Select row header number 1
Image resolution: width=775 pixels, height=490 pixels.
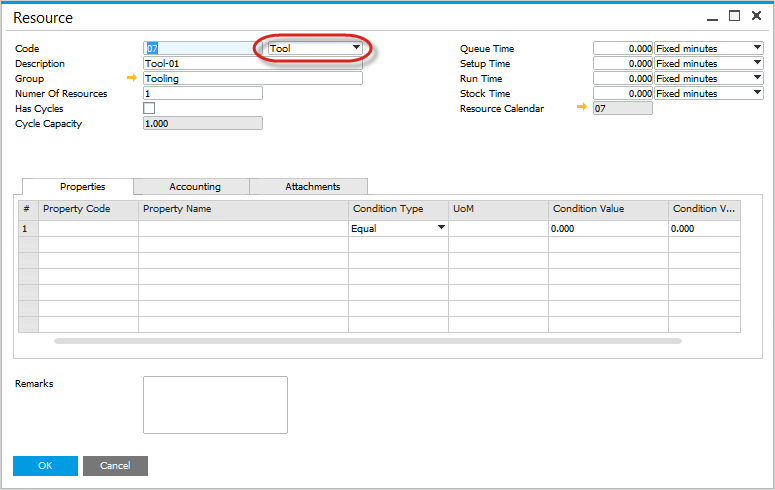28,228
